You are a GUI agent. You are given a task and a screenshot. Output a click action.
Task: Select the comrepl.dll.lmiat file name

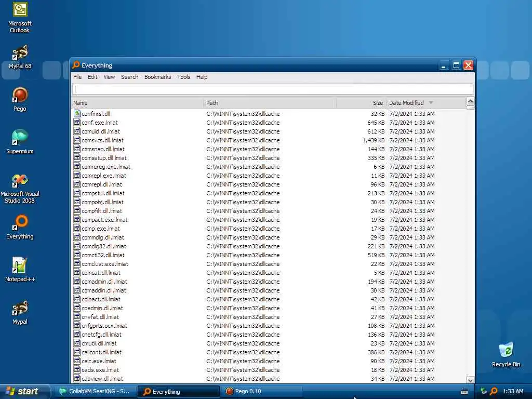[102, 184]
